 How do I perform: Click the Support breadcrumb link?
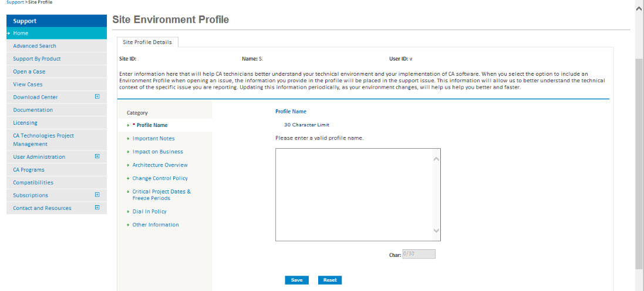15,2
